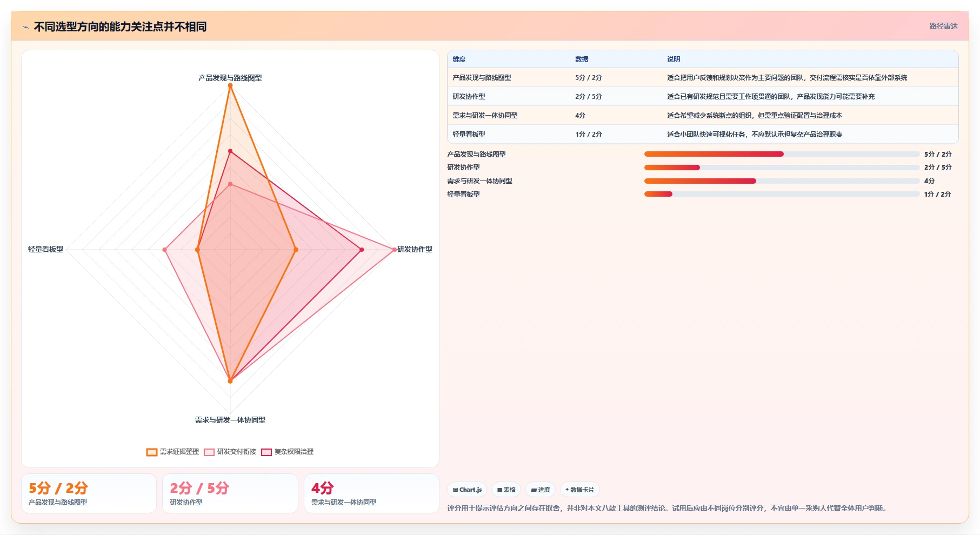
Task: Click the 数据卡片 text in its chip
Action: pos(582,490)
